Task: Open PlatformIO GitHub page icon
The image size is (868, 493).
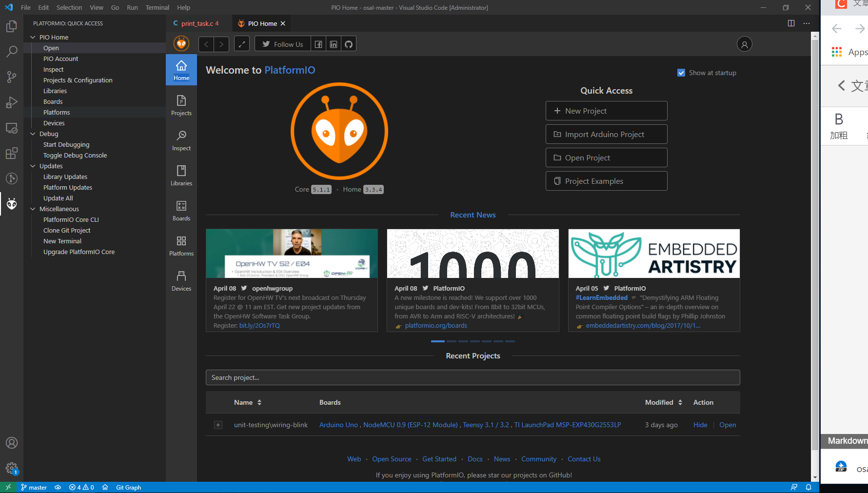Action: coord(349,44)
